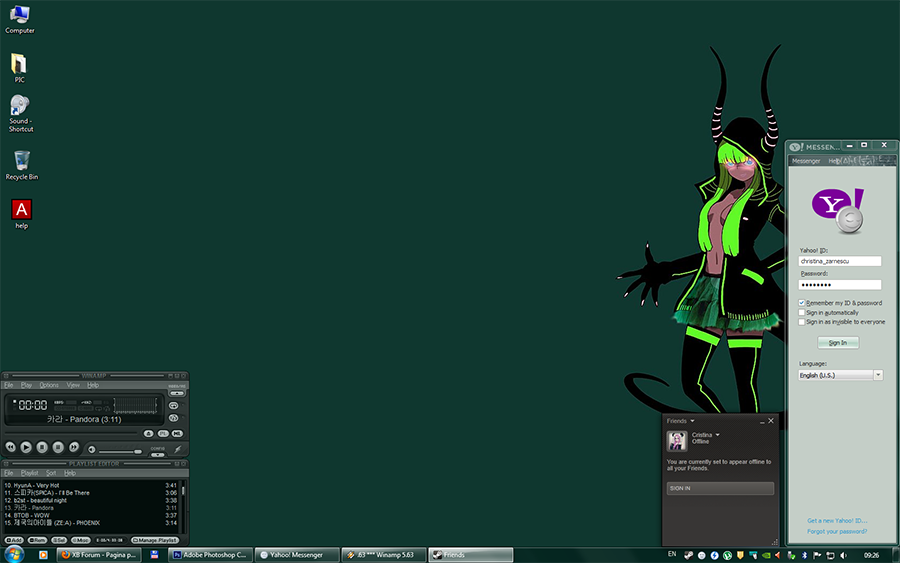900x563 pixels.
Task: Open the Language dropdown English (U.S.)
Action: tap(841, 375)
